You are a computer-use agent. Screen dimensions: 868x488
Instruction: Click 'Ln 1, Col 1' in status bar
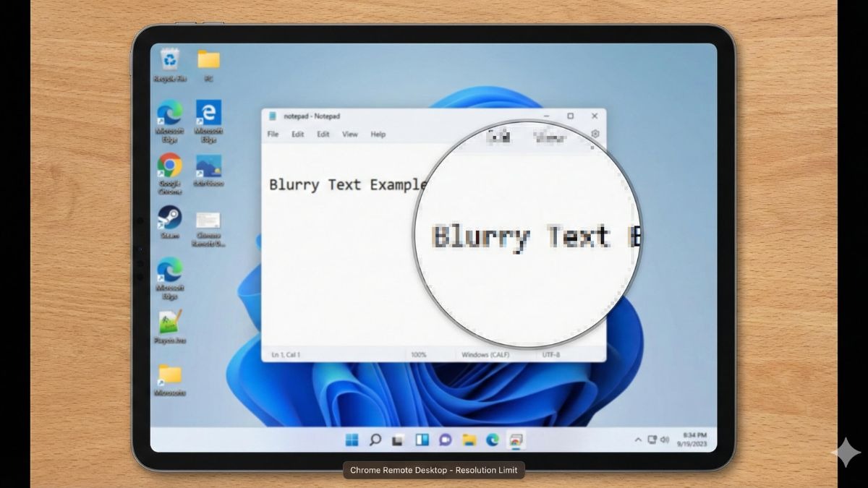(x=286, y=355)
